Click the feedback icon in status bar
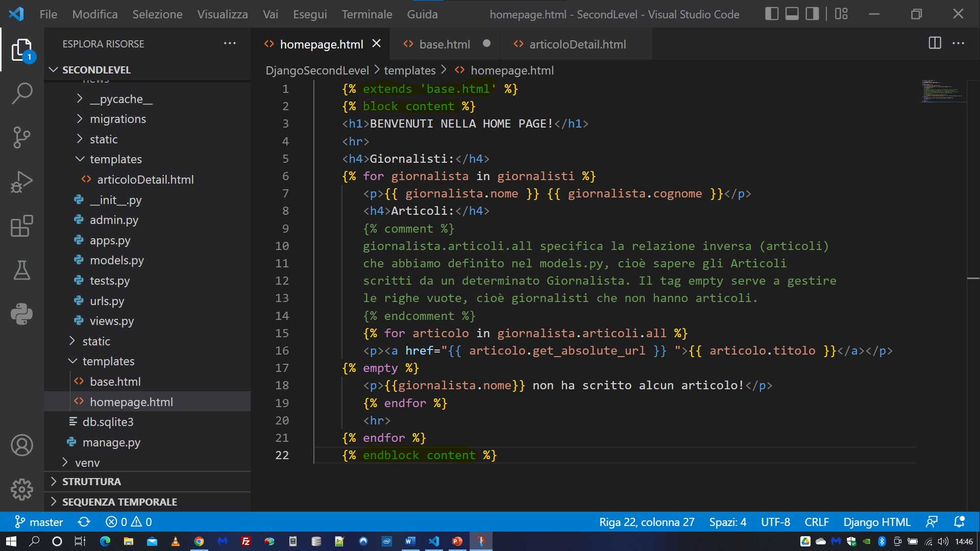Image resolution: width=980 pixels, height=551 pixels. click(932, 522)
